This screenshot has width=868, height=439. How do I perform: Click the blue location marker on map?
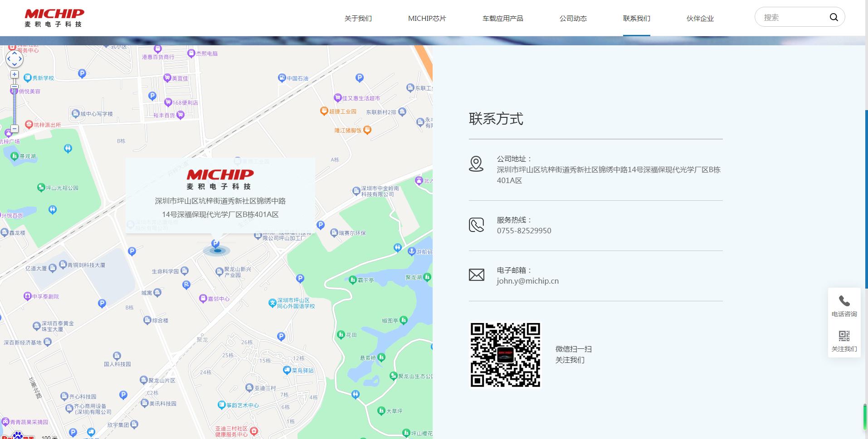(216, 245)
